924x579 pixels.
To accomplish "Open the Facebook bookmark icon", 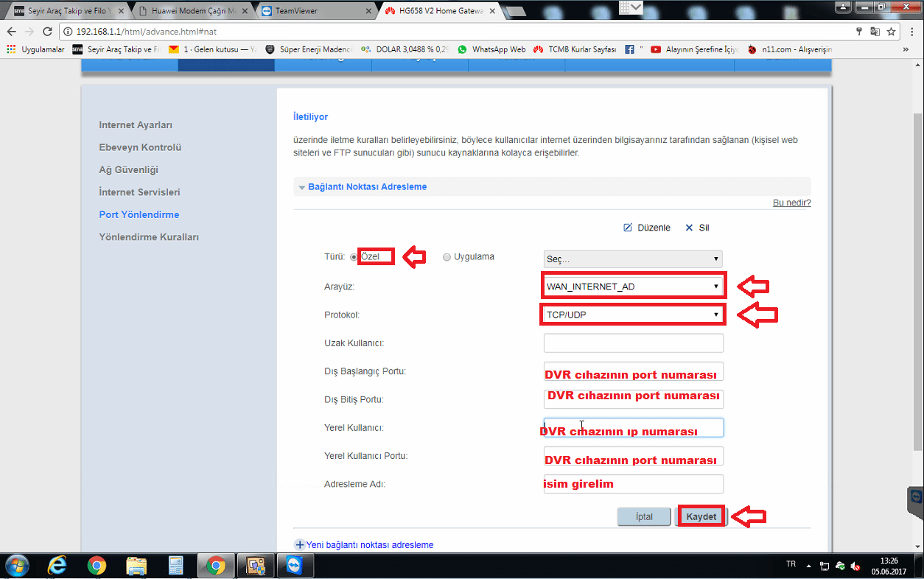I will click(630, 49).
